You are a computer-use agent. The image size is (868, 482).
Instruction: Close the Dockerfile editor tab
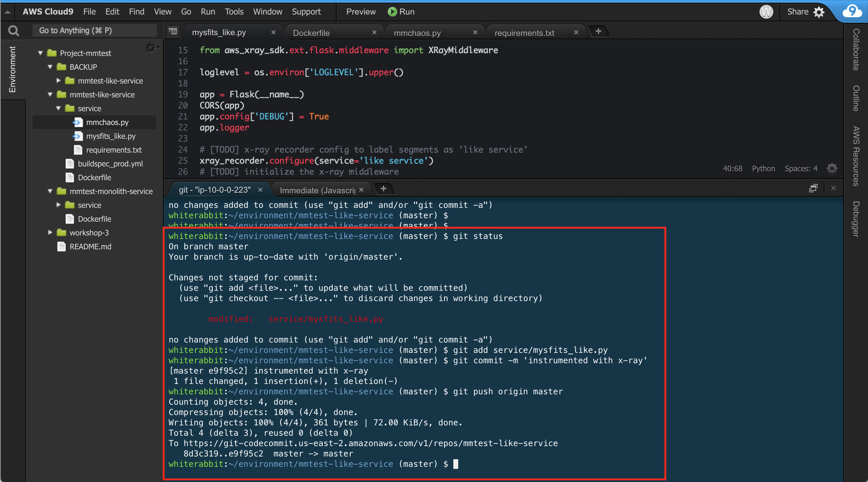(374, 32)
